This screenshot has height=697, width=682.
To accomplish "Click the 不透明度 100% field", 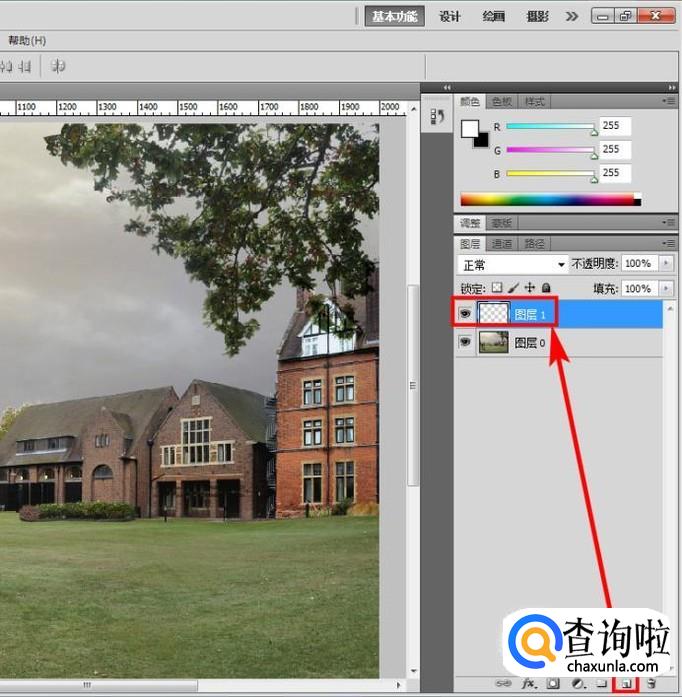I will pos(640,263).
